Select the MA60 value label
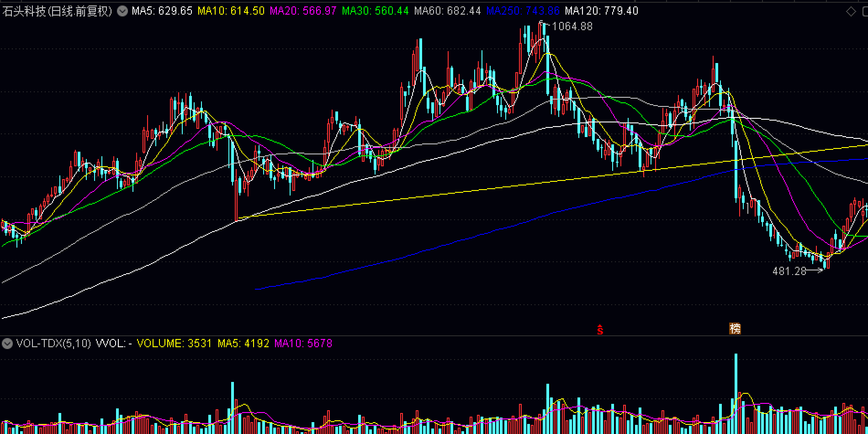Viewport: 868px width, 434px height. pyautogui.click(x=447, y=11)
